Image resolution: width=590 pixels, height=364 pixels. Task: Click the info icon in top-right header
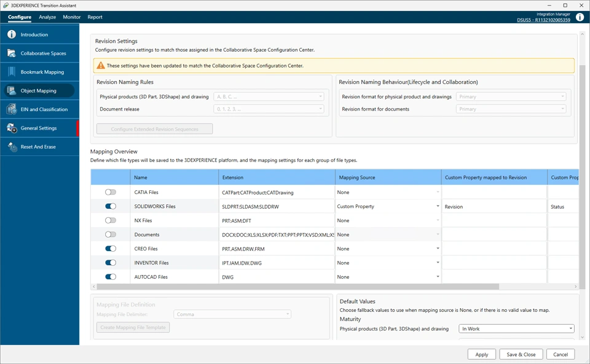[x=580, y=17]
